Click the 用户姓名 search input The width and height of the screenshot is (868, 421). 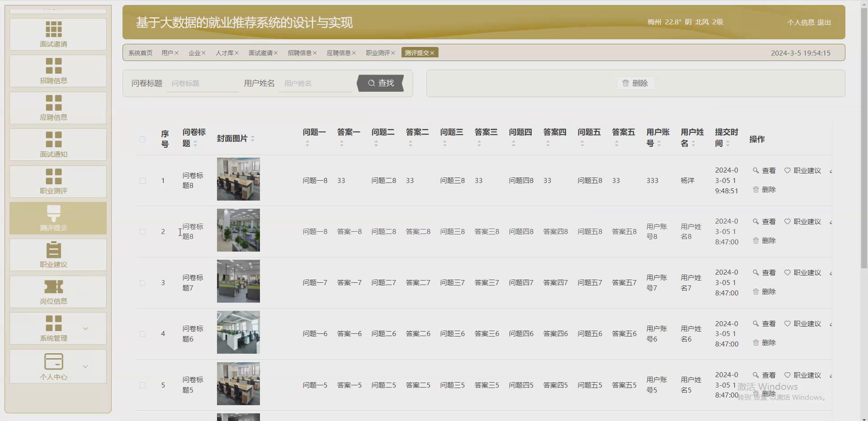tap(316, 84)
